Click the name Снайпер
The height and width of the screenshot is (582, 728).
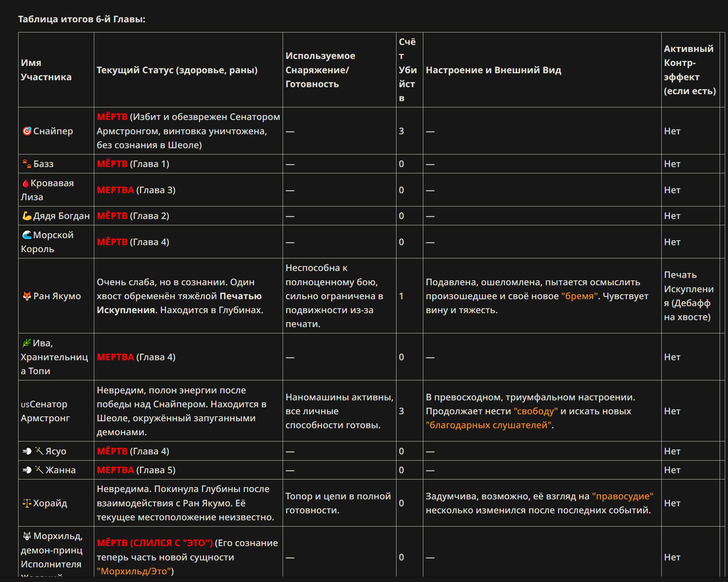53,131
